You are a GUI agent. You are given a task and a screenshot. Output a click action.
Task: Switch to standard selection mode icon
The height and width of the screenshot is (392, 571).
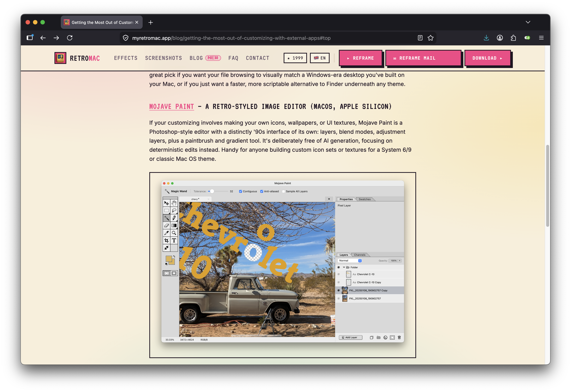(167, 273)
